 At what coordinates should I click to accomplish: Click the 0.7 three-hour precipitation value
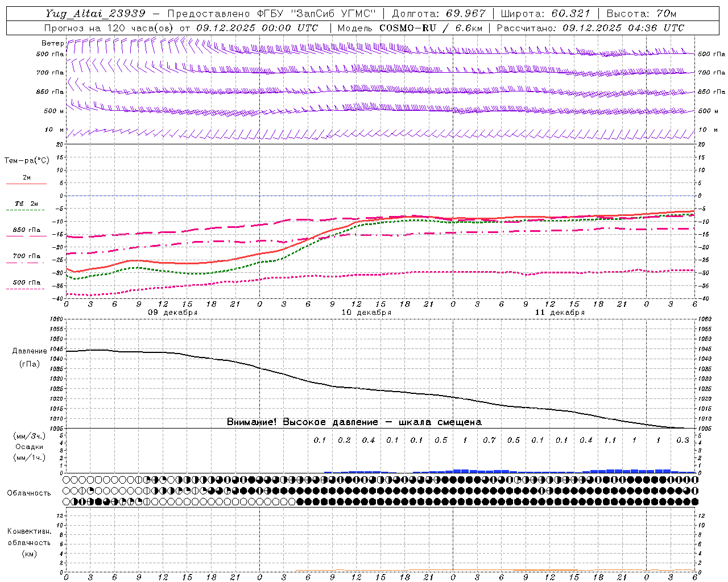(x=489, y=440)
